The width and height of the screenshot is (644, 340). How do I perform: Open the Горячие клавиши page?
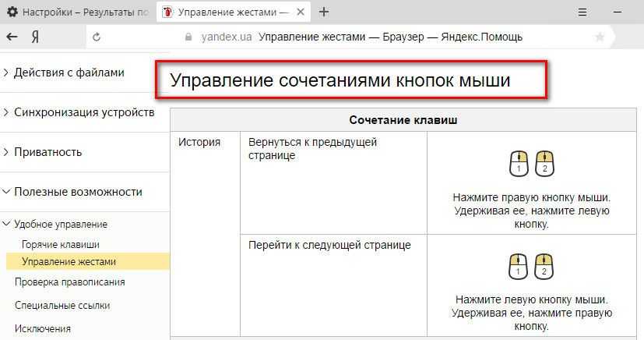coord(61,244)
